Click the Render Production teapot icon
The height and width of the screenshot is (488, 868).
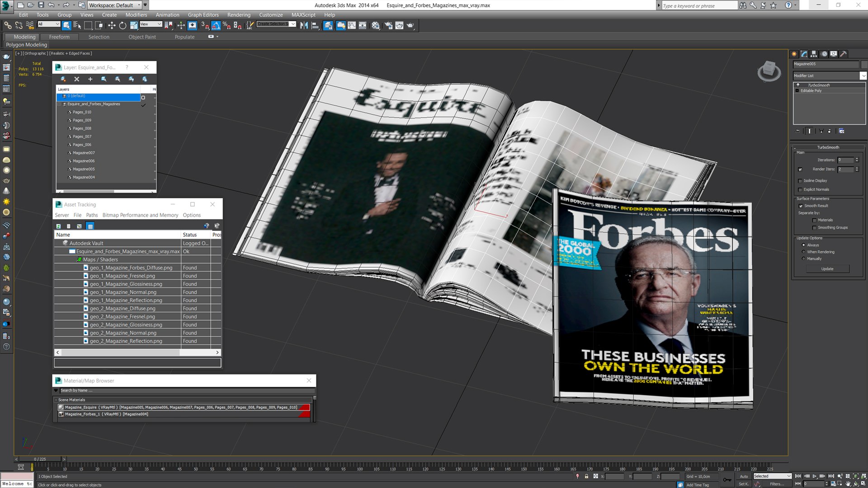tap(410, 25)
